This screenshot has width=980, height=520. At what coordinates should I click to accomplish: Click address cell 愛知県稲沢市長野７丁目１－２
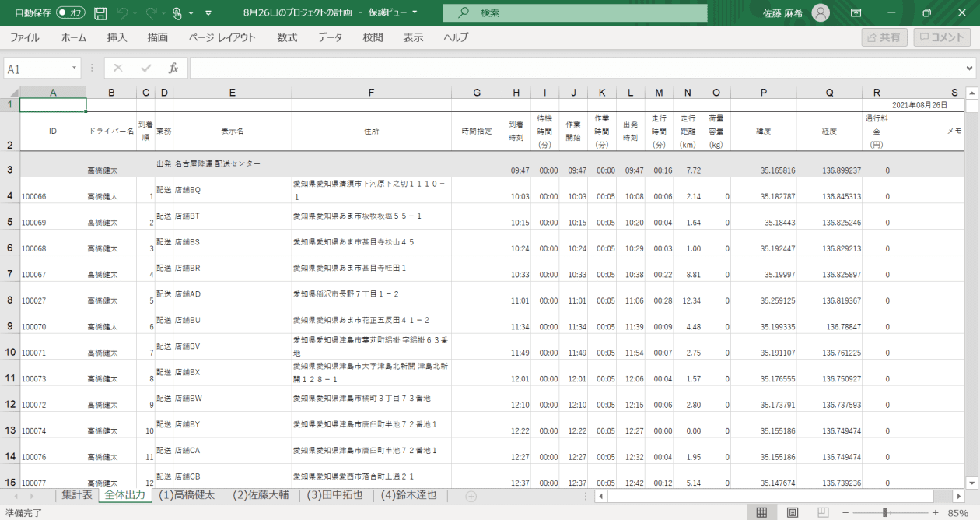pyautogui.click(x=371, y=294)
